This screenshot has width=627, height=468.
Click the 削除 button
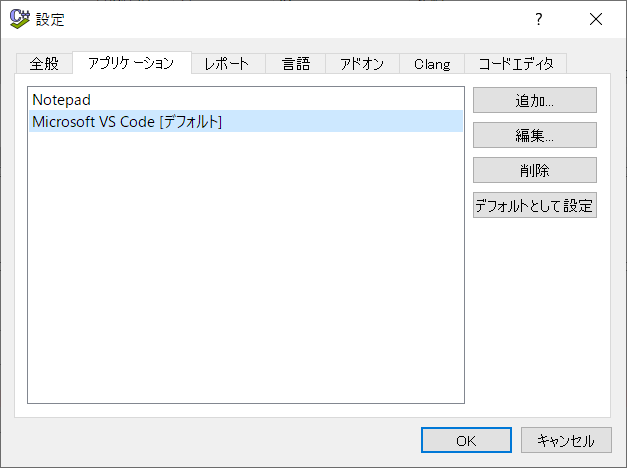[535, 170]
